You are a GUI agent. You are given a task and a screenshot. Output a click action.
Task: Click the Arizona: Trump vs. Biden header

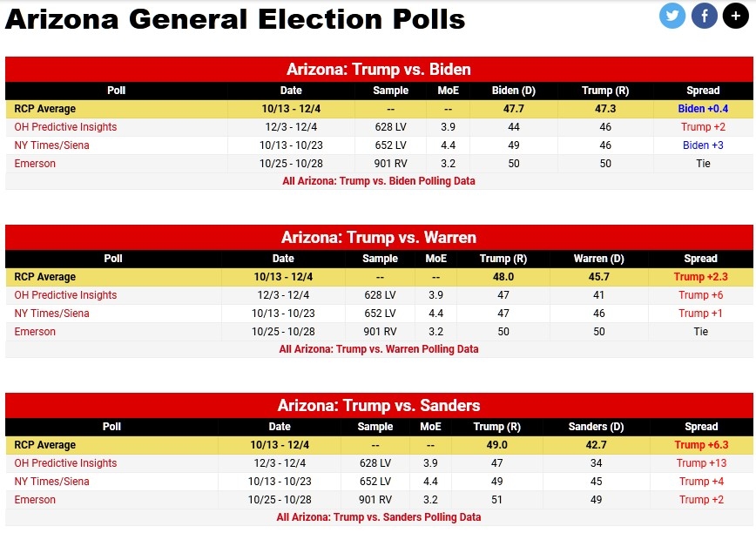(379, 70)
